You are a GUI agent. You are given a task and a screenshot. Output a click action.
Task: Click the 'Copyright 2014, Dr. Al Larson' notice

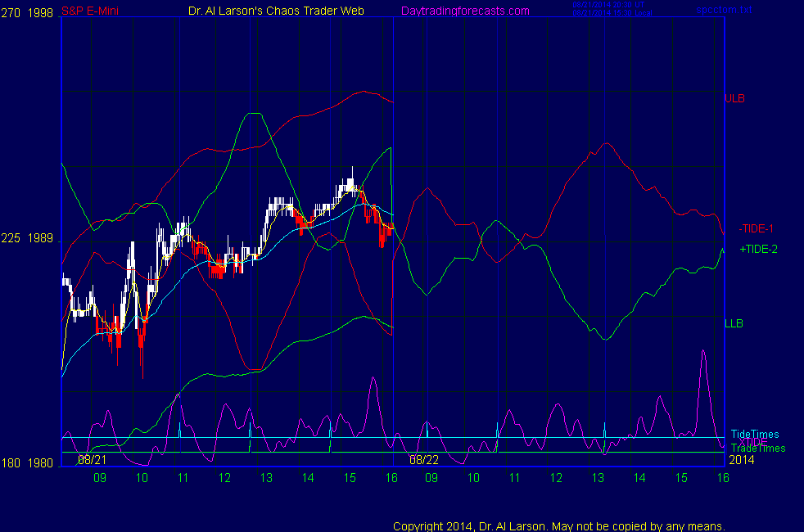click(559, 526)
